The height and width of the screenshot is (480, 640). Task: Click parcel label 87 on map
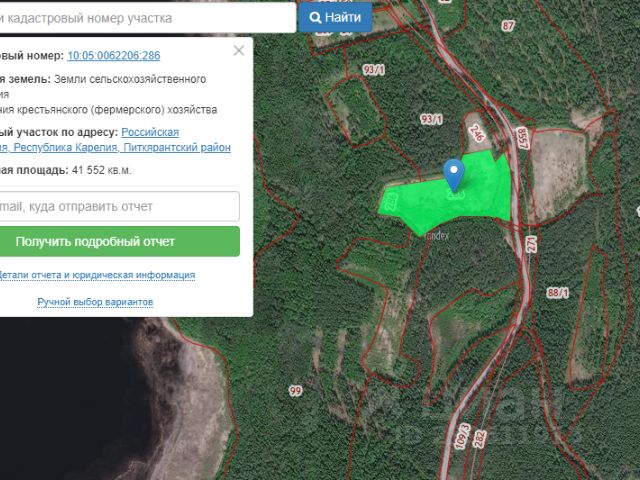pyautogui.click(x=507, y=25)
